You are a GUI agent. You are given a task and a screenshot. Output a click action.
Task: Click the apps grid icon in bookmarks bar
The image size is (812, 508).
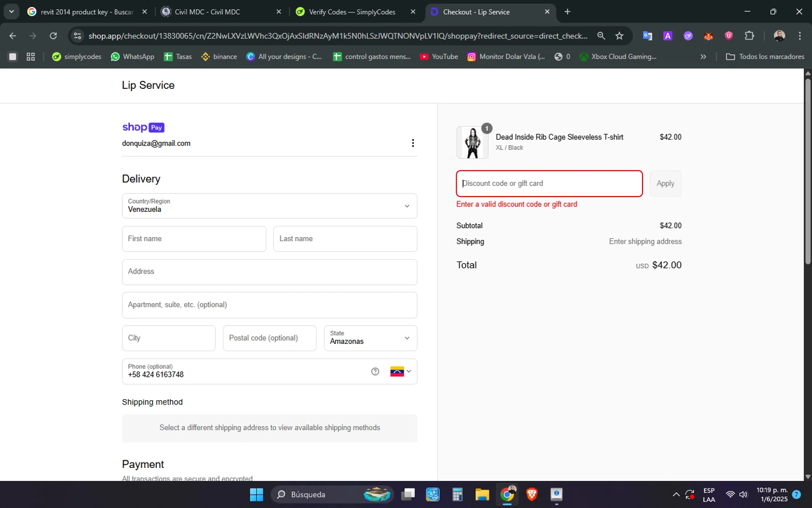click(31, 56)
